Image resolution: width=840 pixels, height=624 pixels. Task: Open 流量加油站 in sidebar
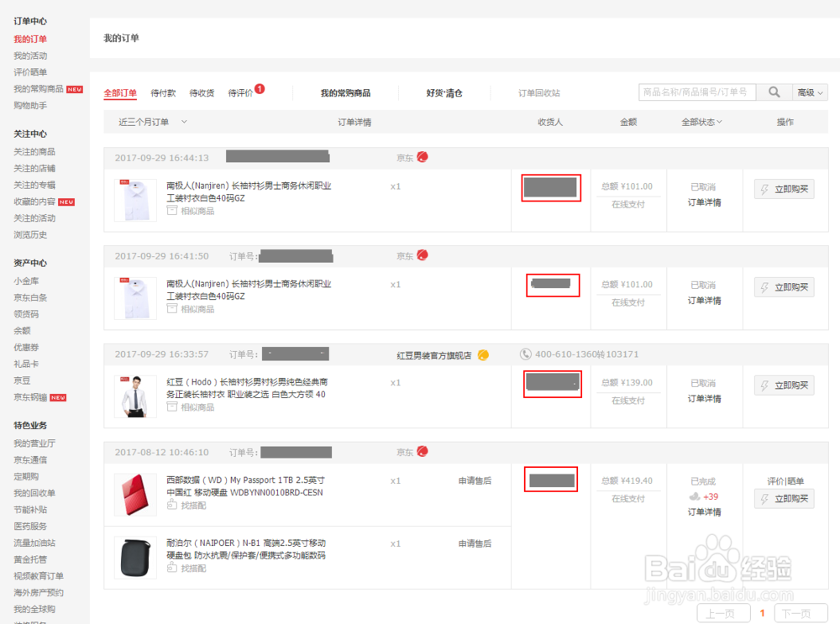34,543
